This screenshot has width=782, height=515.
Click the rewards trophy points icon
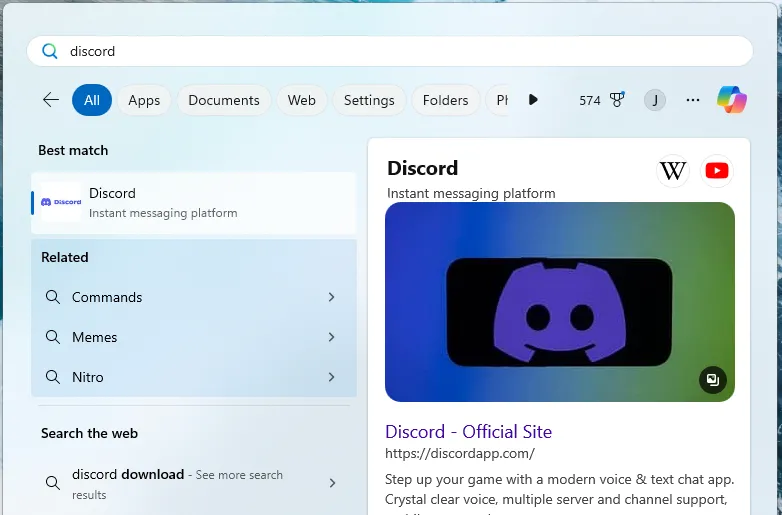pos(617,100)
